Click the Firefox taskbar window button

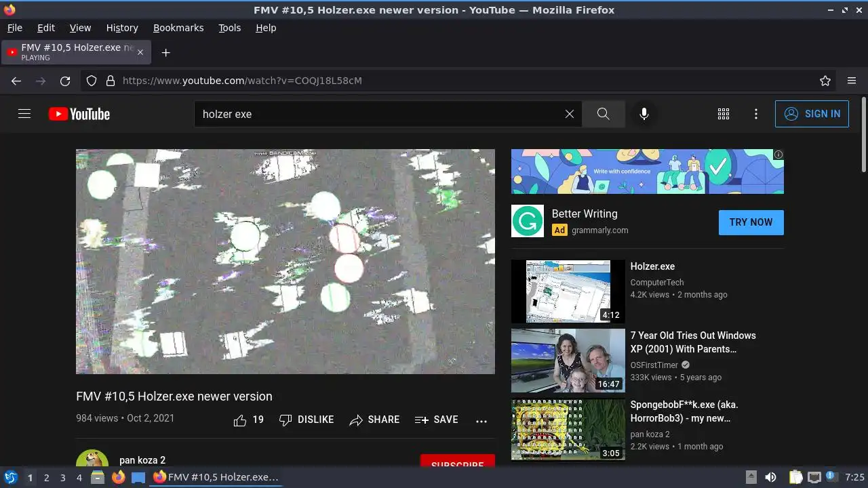click(x=217, y=477)
